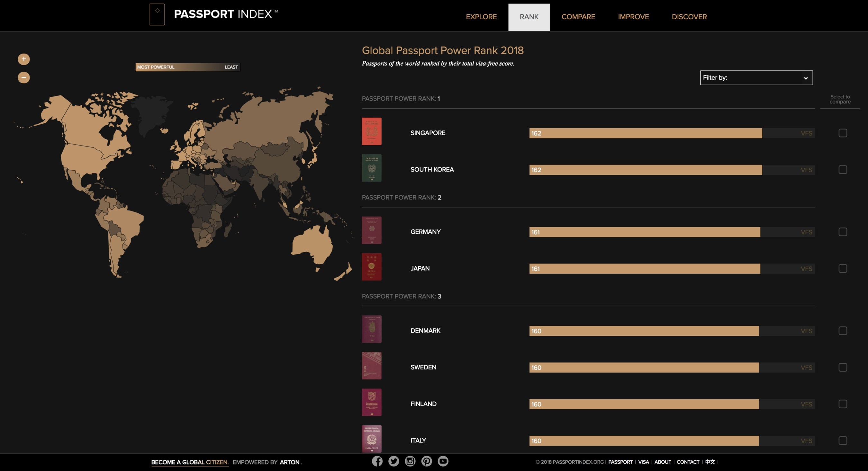Click the ITALY country name
The height and width of the screenshot is (471, 868).
[x=418, y=441]
